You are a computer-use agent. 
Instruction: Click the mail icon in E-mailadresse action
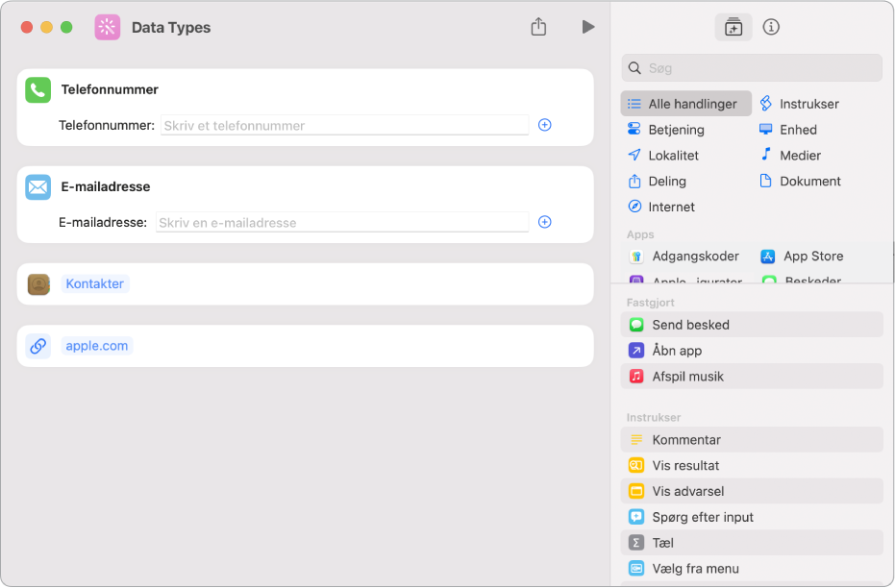(38, 187)
